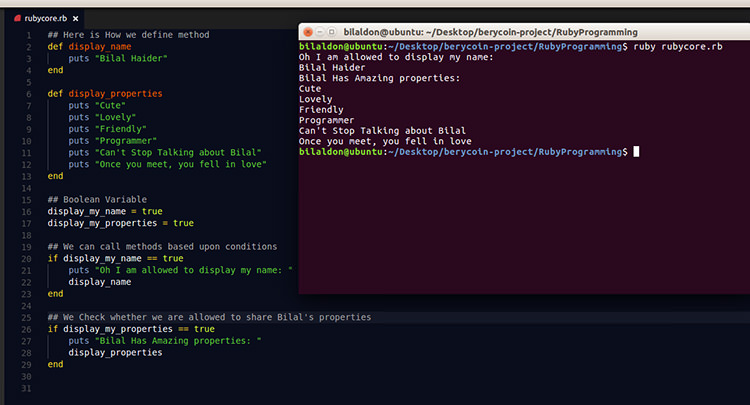Click the 'Bilal Haider' string in editor

pyautogui.click(x=131, y=58)
